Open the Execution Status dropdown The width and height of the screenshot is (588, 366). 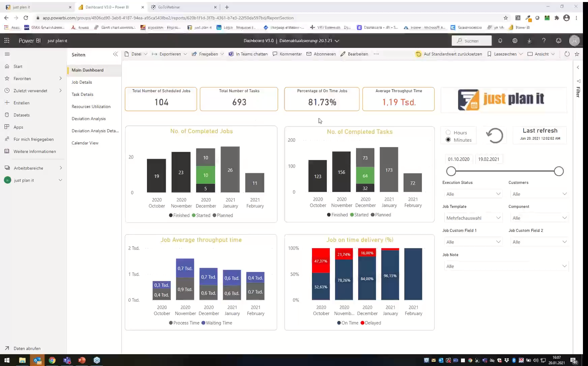click(x=473, y=194)
